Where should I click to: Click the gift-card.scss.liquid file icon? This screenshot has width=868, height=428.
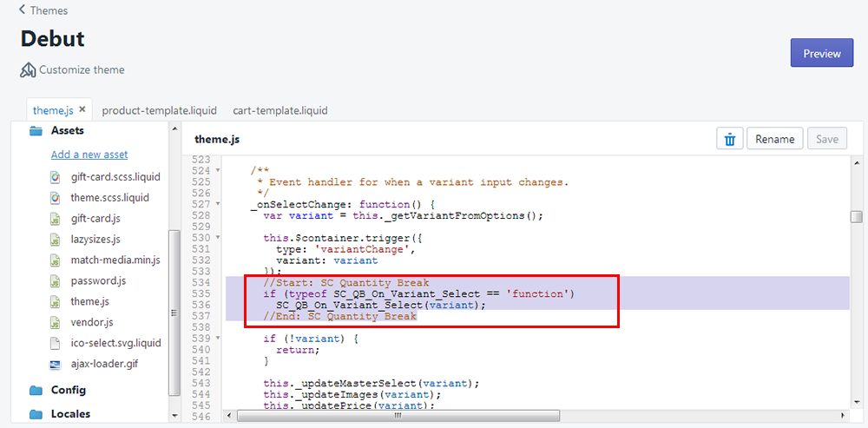(55, 177)
